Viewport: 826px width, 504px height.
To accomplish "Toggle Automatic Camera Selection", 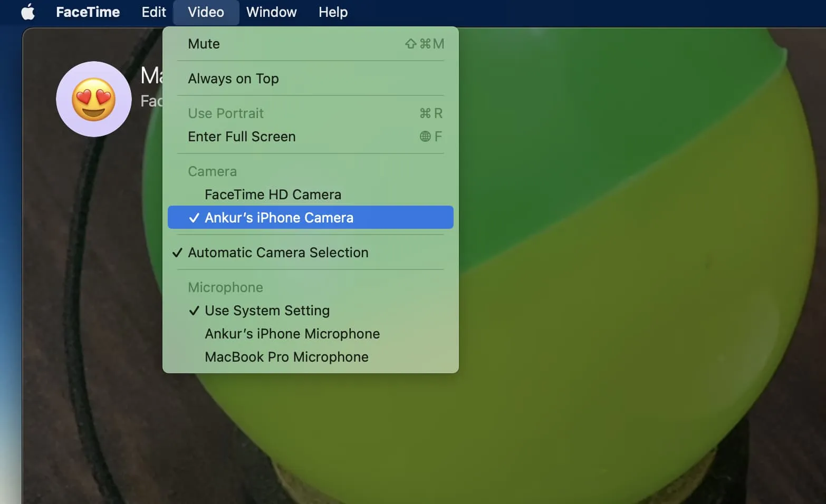I will 311,253.
